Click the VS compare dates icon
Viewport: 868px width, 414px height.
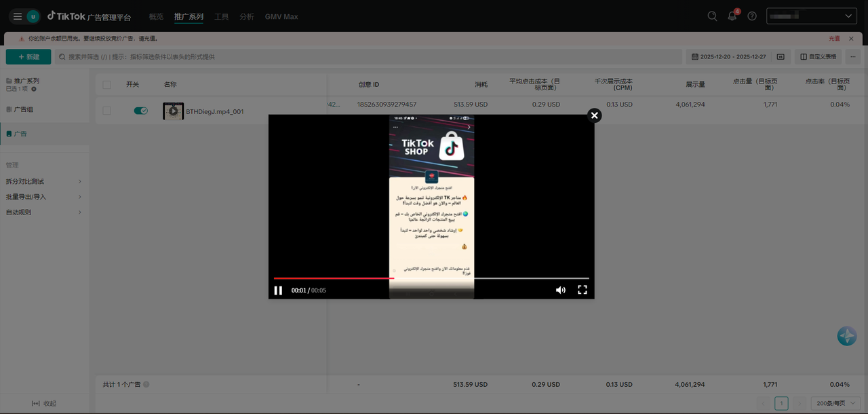point(781,57)
